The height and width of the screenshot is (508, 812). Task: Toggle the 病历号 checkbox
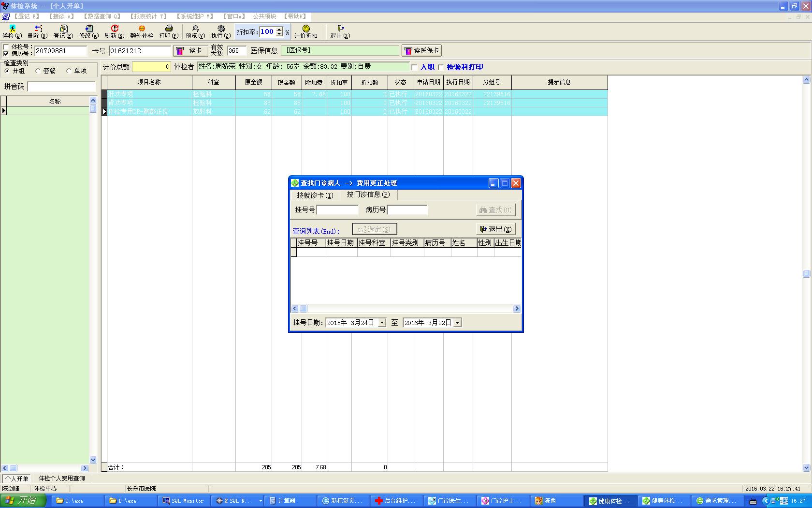tap(6, 53)
